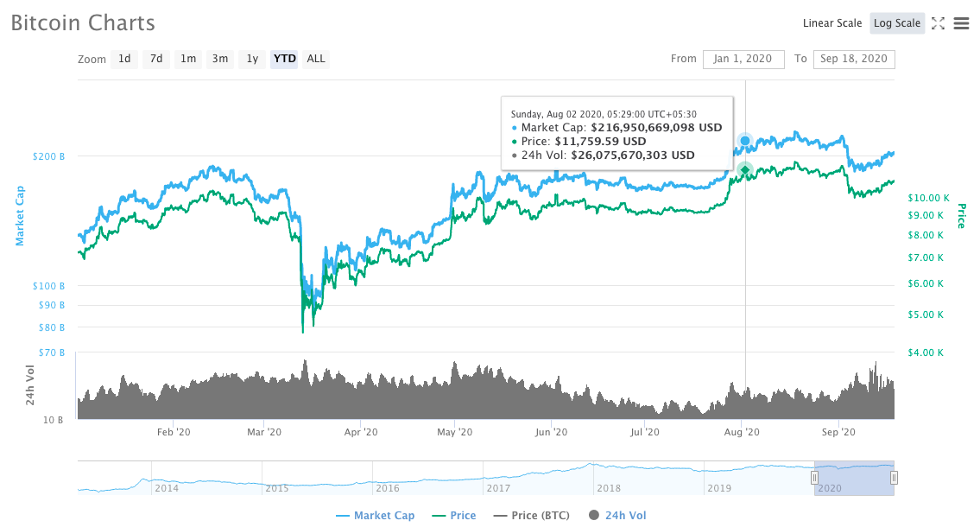
Task: Set zoom to 1d
Action: coord(124,59)
